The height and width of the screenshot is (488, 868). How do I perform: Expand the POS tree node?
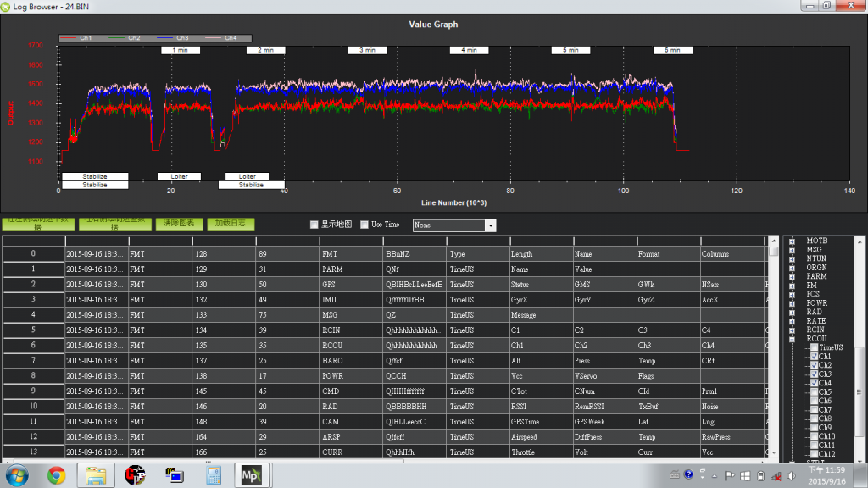[x=793, y=294]
